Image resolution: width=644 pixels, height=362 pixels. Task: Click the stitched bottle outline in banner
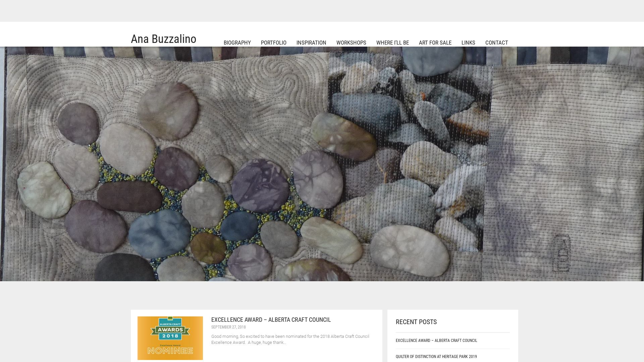(x=561, y=253)
